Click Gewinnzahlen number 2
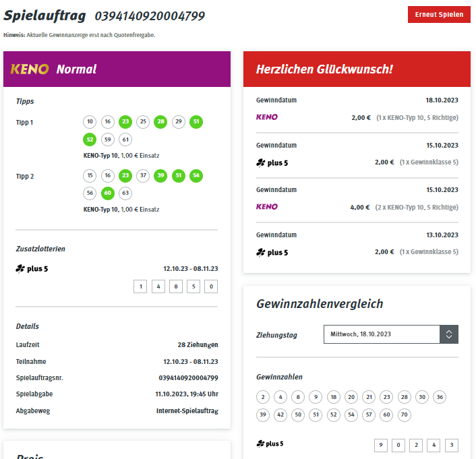476x459 pixels. coord(263,397)
